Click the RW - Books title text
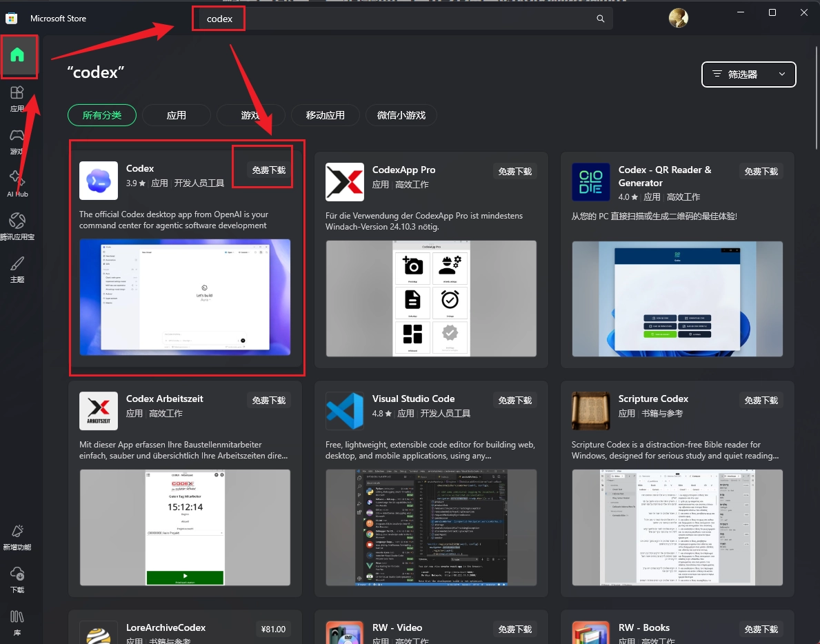820x644 pixels. tap(643, 627)
